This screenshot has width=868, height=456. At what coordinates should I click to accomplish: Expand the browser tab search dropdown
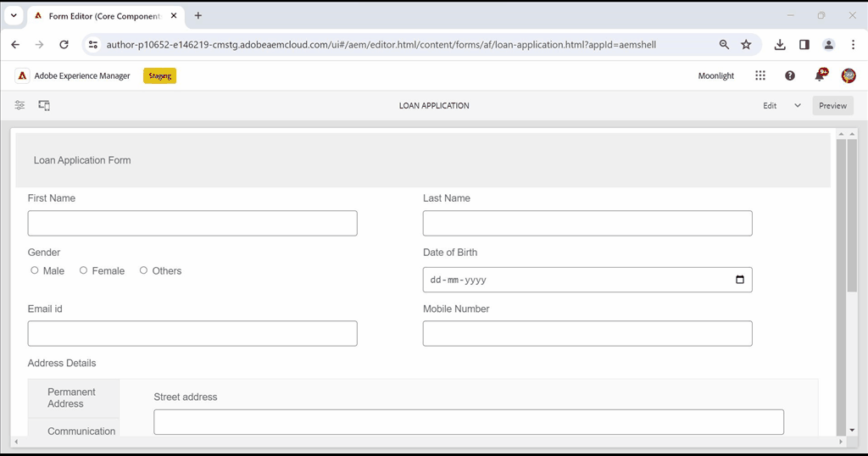coord(14,15)
